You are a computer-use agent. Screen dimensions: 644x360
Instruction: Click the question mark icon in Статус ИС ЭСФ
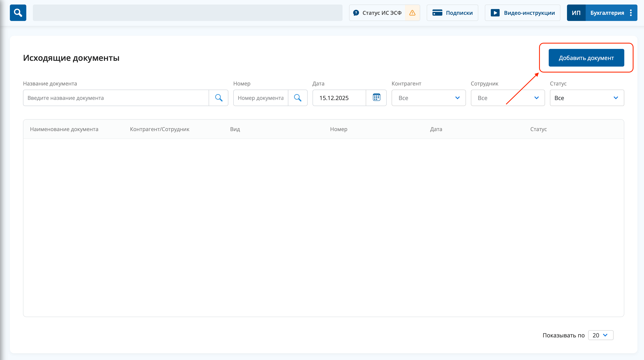pyautogui.click(x=356, y=13)
